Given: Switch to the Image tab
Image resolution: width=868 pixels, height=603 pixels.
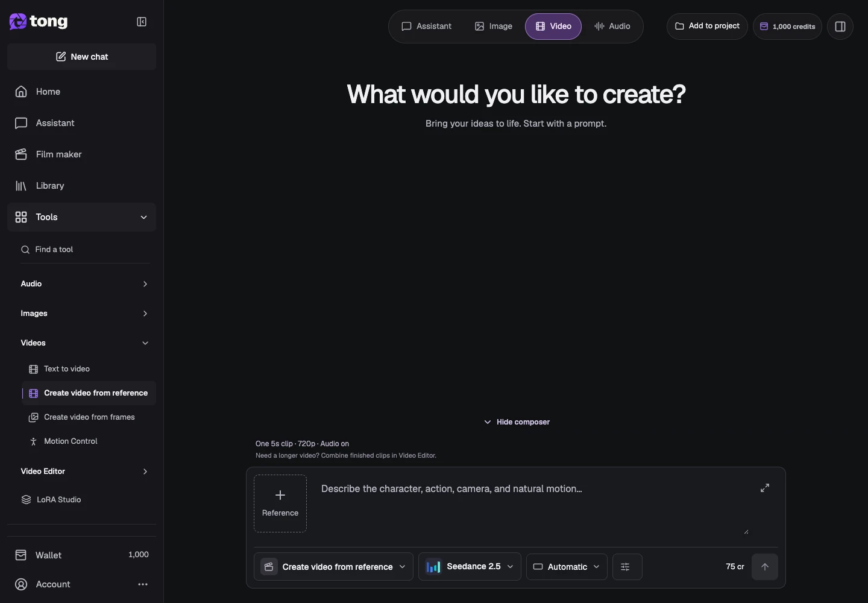Looking at the screenshot, I should coord(494,27).
